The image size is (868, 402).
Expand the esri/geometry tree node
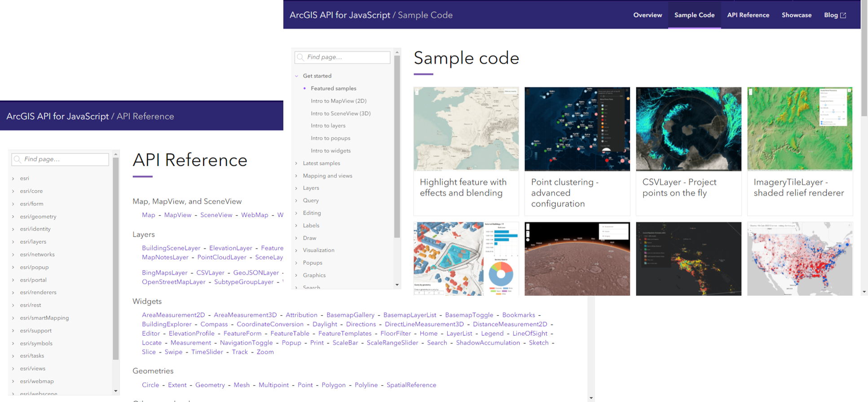(13, 217)
